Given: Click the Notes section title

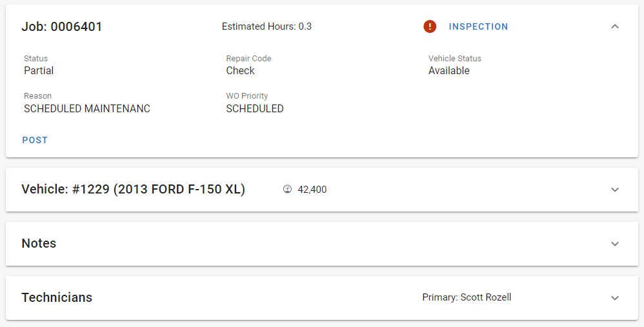Looking at the screenshot, I should point(39,244).
